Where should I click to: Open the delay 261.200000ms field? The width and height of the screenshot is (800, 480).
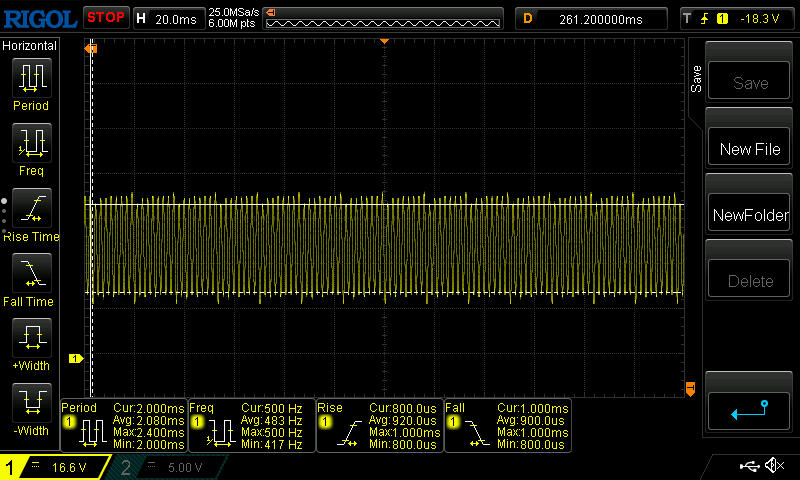(x=592, y=18)
